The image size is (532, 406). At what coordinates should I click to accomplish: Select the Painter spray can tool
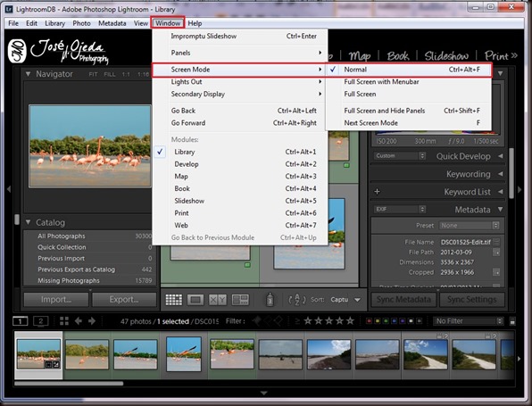coord(270,300)
